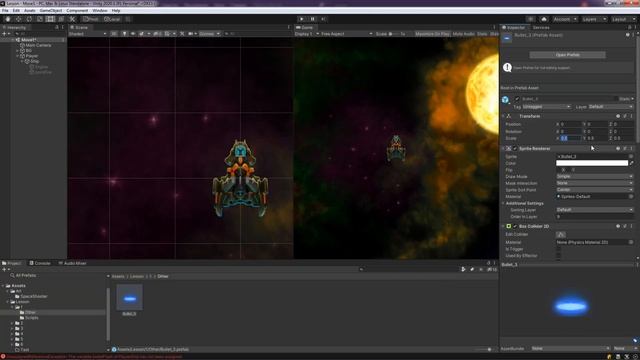Select the Transform tool in the toolbar

(x=61, y=19)
